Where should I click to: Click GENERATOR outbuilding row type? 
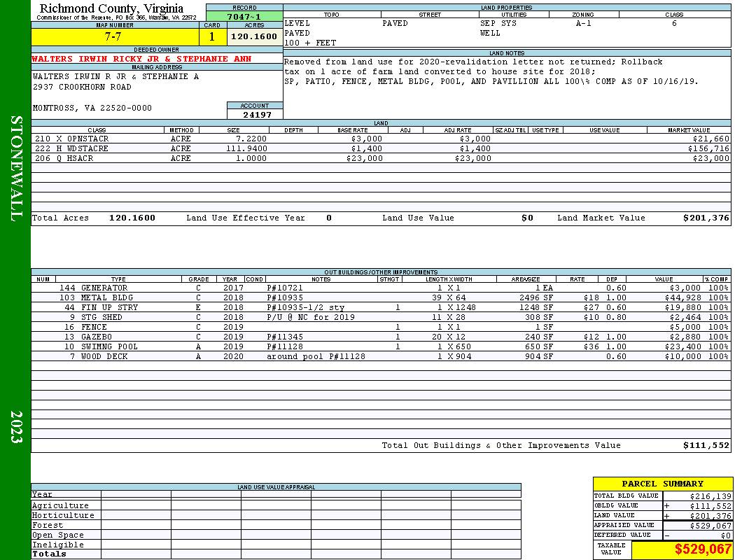click(x=104, y=288)
